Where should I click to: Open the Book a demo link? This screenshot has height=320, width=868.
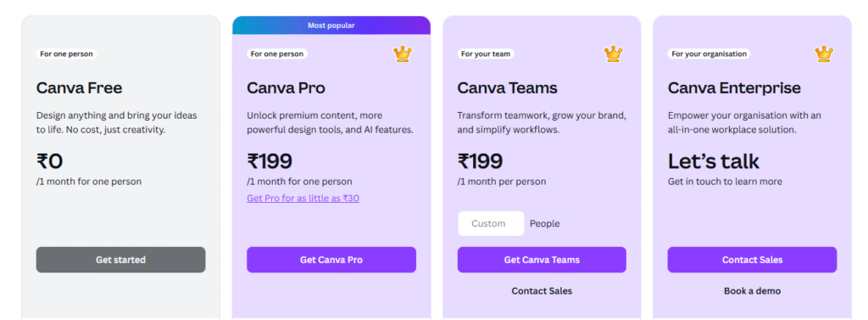click(x=752, y=290)
